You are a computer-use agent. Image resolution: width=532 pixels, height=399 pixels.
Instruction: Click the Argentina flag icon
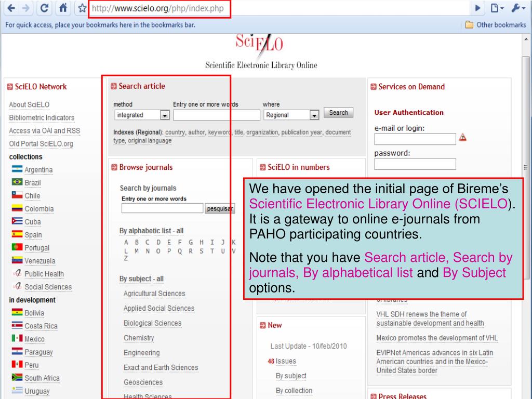point(17,169)
